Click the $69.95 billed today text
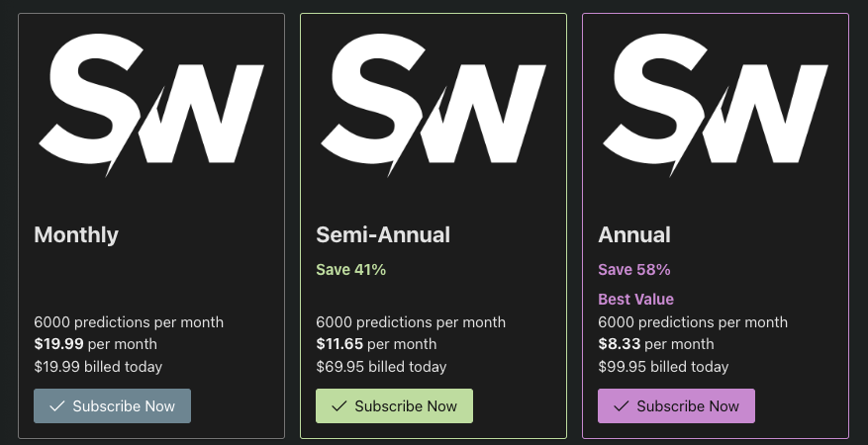The width and height of the screenshot is (868, 445). (381, 367)
